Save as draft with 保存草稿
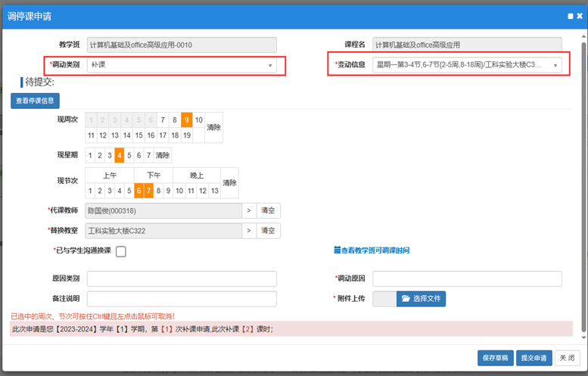This screenshot has height=376, width=588. pyautogui.click(x=496, y=358)
